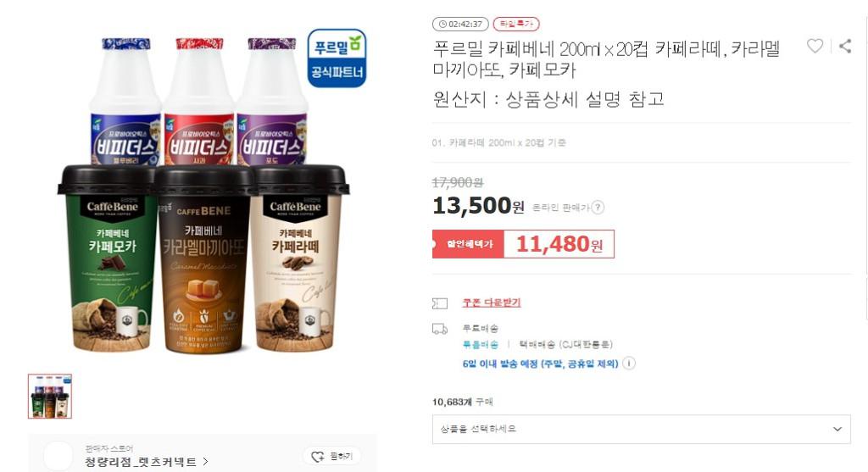Open 청량리점_렛츠커넥트 store chevron
This screenshot has height=472, width=868.
click(205, 462)
